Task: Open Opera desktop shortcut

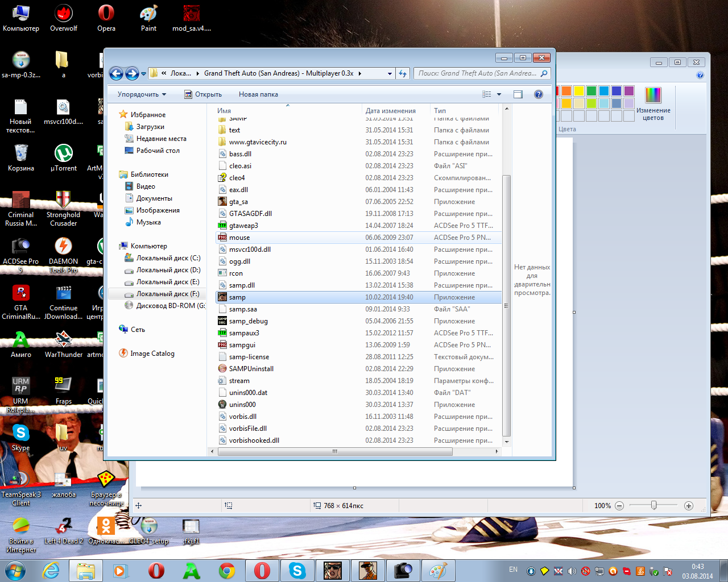Action: coord(106,18)
